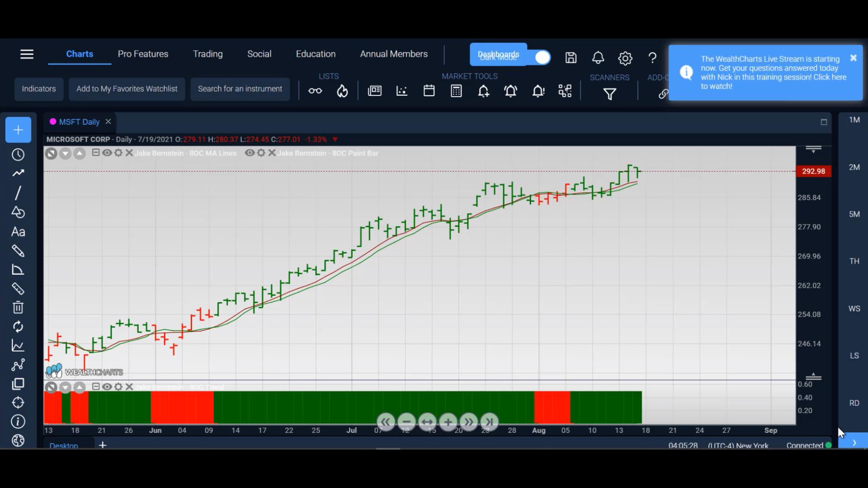Click the add alert bell icon
868x488 pixels.
click(x=483, y=91)
